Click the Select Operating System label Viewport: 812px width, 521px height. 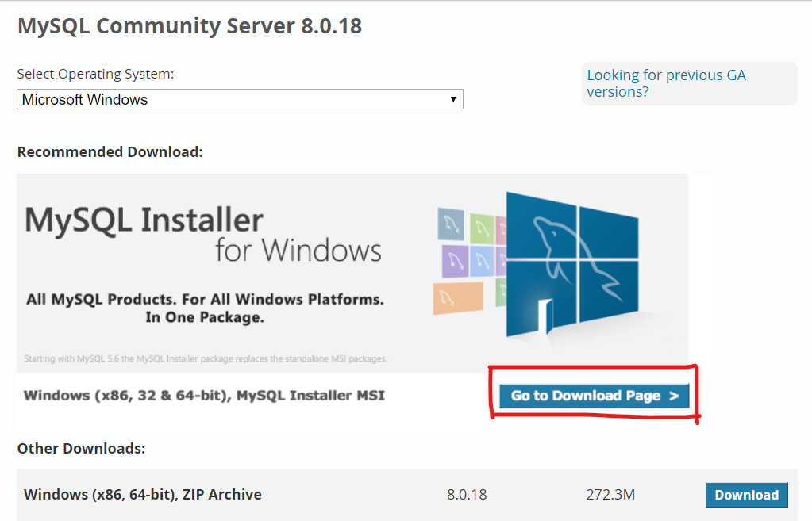click(95, 74)
